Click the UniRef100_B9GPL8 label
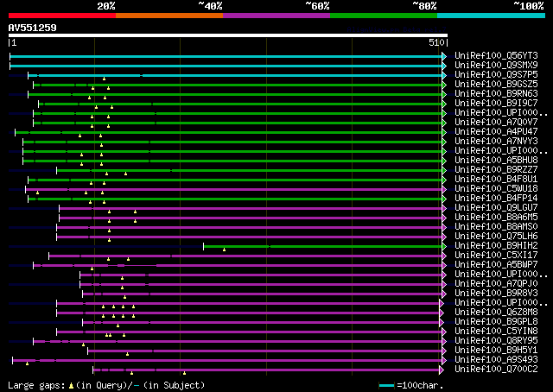553x392 pixels. click(496, 322)
